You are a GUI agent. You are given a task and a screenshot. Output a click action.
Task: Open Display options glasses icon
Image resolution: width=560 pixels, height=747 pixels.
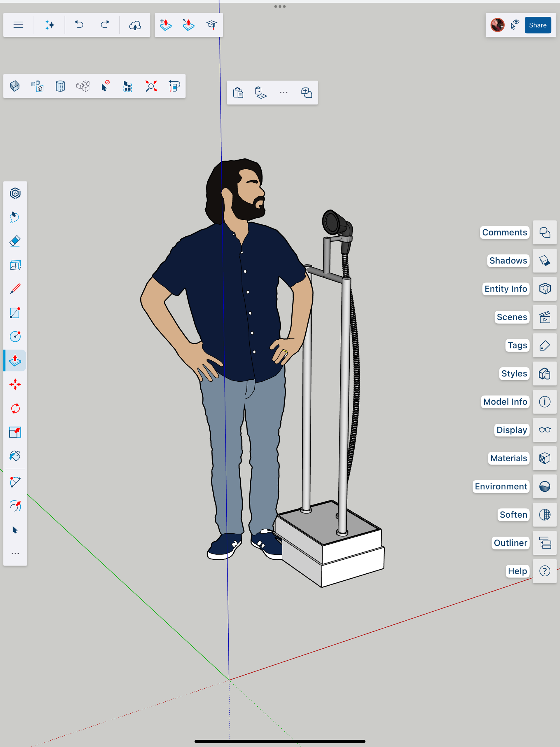point(545,430)
